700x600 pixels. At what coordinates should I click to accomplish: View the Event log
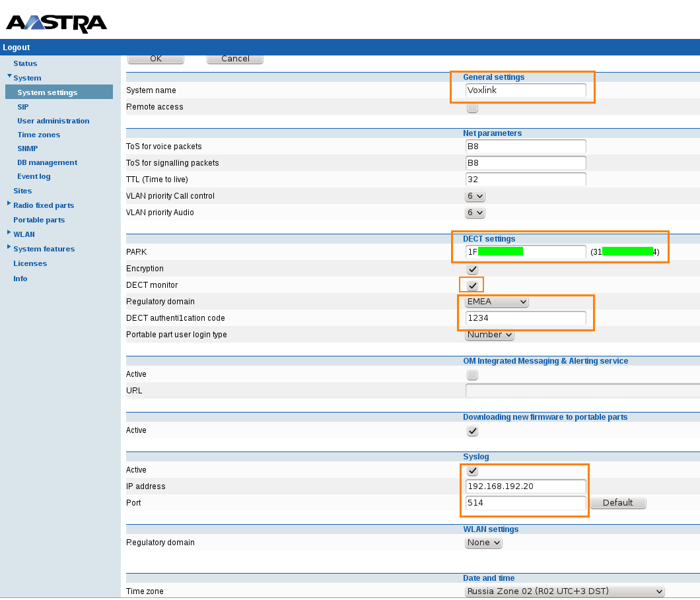click(34, 176)
